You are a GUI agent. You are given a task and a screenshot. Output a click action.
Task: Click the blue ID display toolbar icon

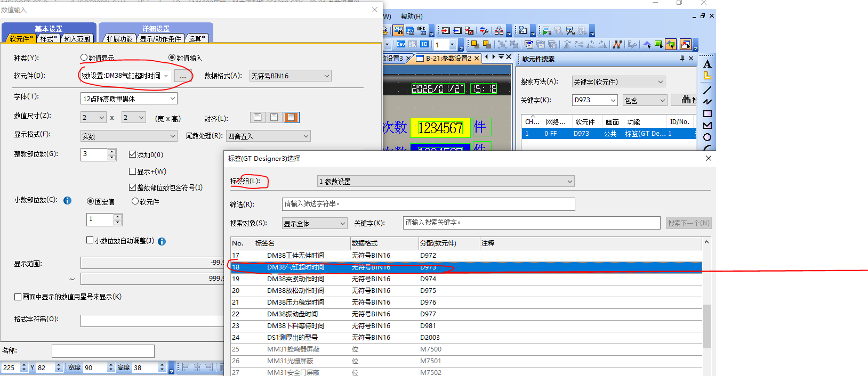point(424,44)
